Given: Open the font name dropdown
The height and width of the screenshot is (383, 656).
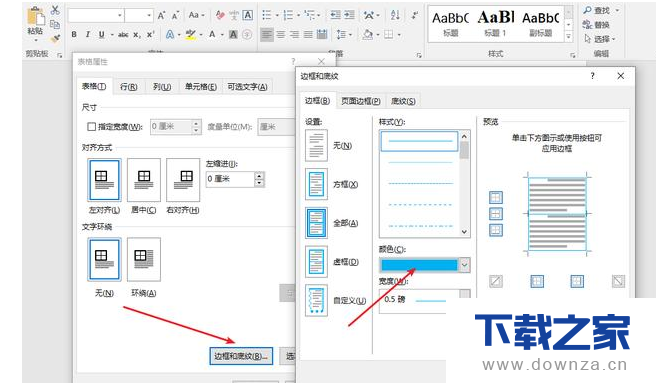Looking at the screenshot, I should coord(120,15).
